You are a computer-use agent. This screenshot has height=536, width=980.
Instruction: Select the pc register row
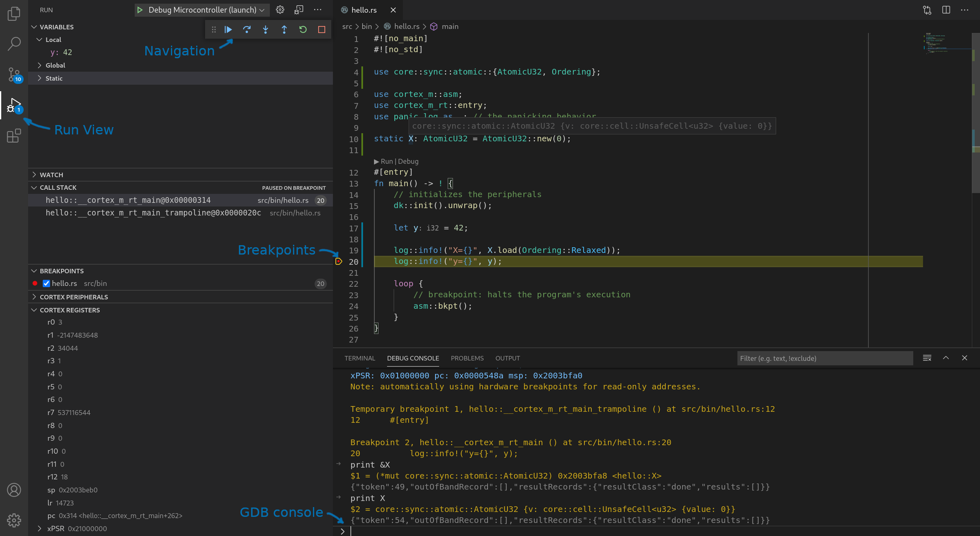[180, 516]
